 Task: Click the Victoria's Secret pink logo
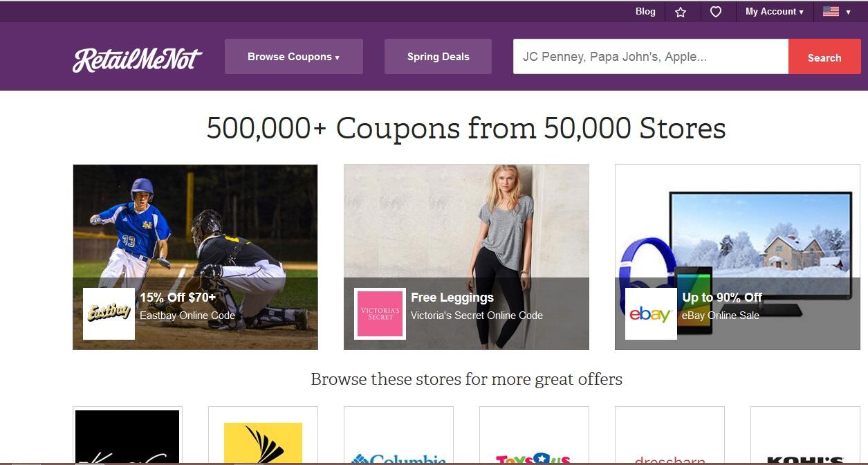coord(380,313)
